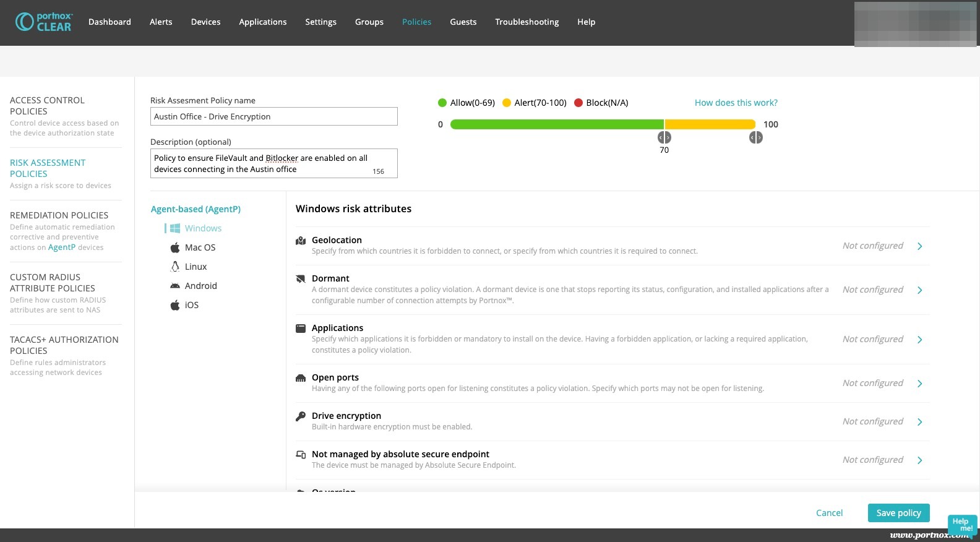Click the Description text area
The image size is (980, 542).
[x=274, y=163]
